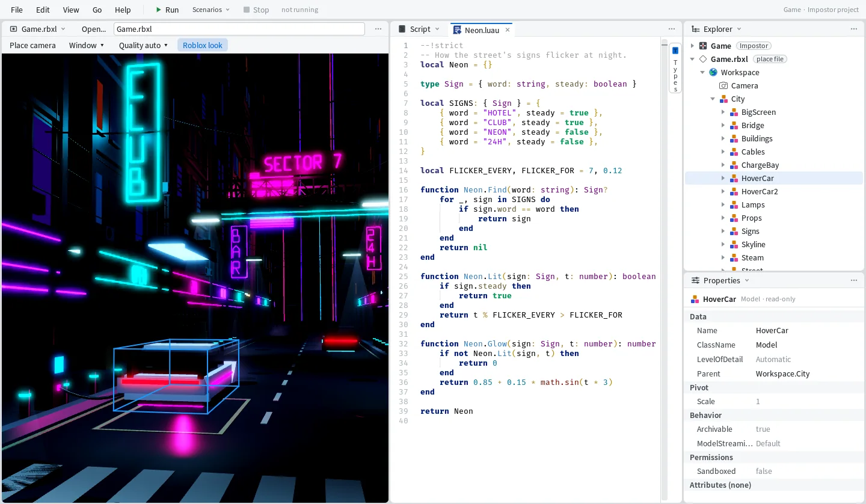
Task: Click the Properties panel sliders icon
Action: 695,280
